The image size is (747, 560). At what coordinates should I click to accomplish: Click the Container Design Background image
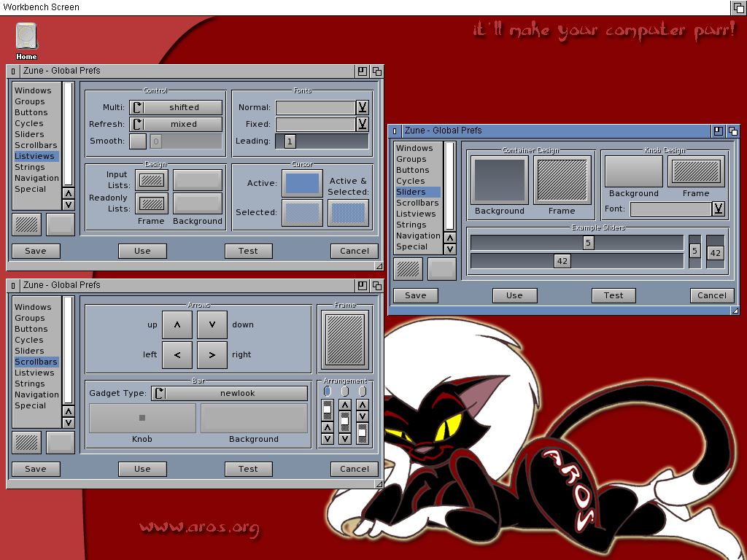coord(500,180)
